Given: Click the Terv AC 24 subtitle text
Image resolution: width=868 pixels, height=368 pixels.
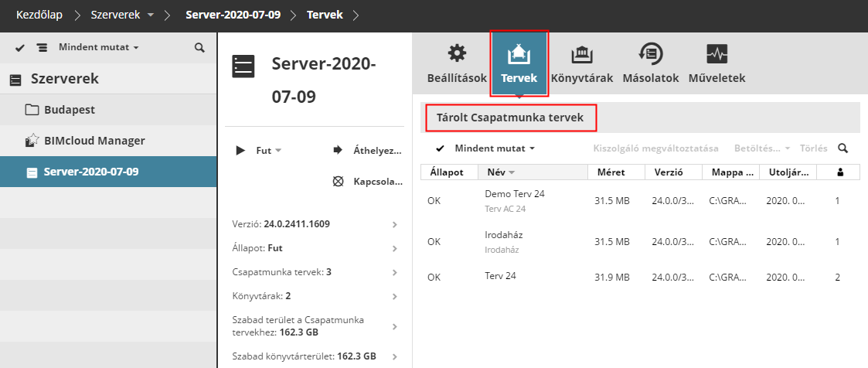Looking at the screenshot, I should pyautogui.click(x=505, y=210).
